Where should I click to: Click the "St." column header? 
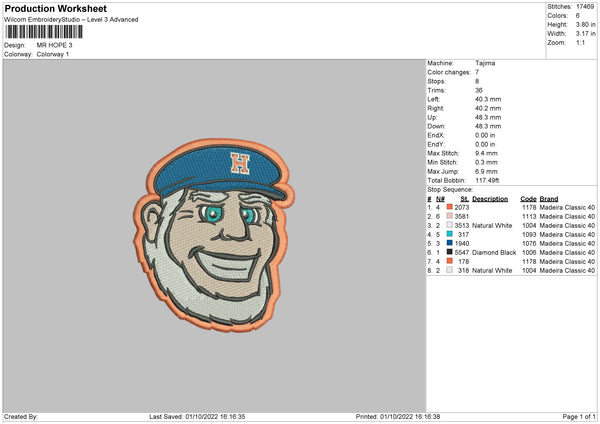pos(465,199)
